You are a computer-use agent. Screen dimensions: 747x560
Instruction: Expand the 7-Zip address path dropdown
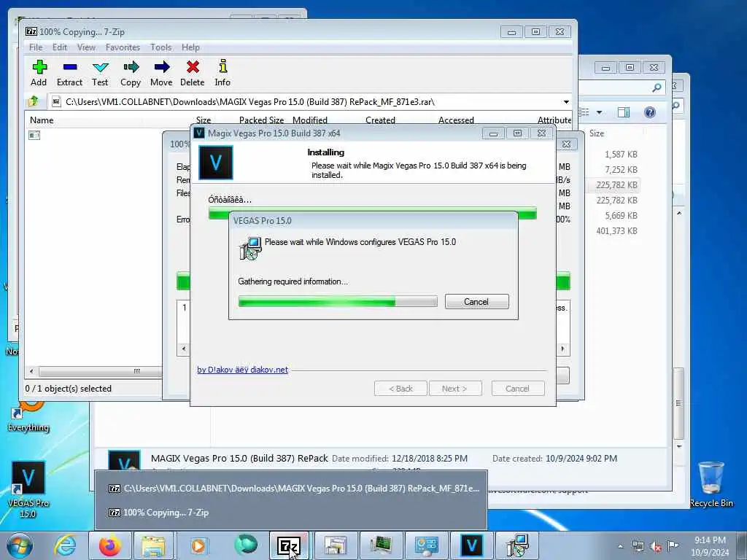pyautogui.click(x=566, y=102)
